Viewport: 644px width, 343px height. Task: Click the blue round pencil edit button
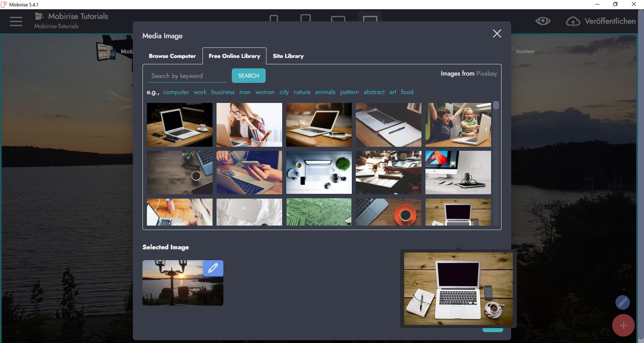[622, 302]
